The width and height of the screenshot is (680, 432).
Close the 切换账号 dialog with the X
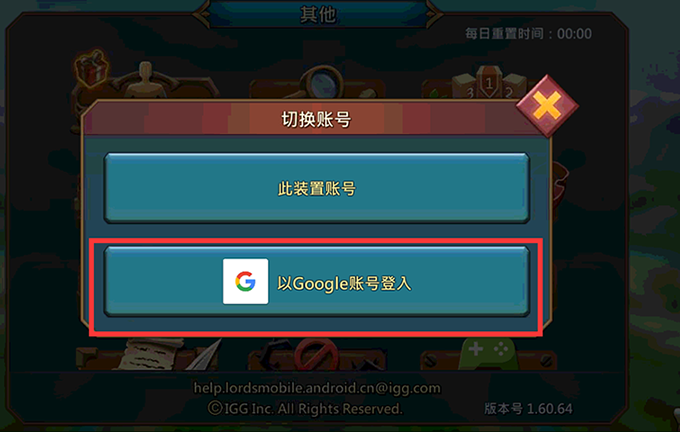(547, 106)
